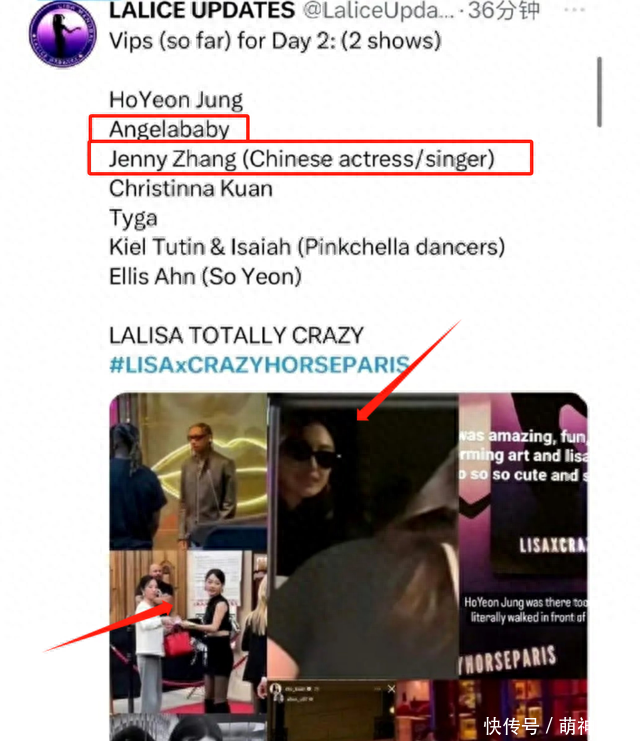This screenshot has height=741, width=640.
Task: Click the 36分钟 timestamp
Action: [x=503, y=10]
